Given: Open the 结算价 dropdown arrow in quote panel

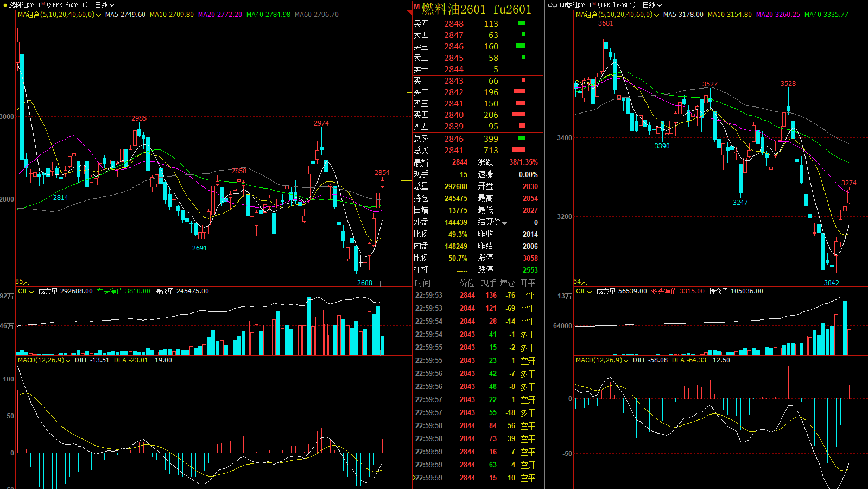Looking at the screenshot, I should pos(505,223).
